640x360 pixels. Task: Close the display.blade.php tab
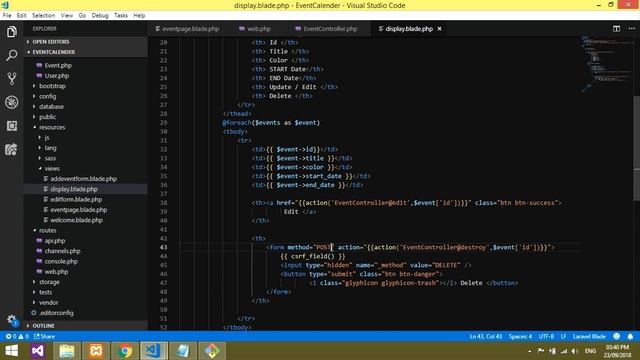click(440, 29)
